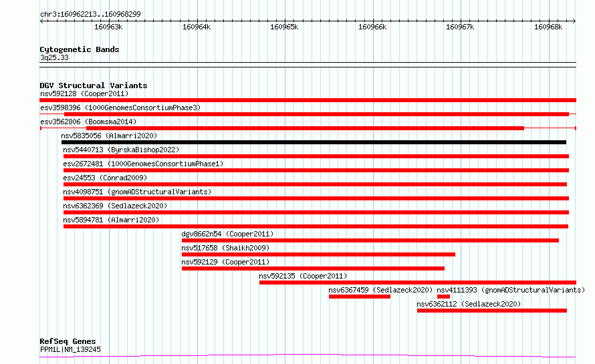Open nsv4098751 (gnomADStructuralVariants) label
The image size is (595, 364).
pos(137,192)
